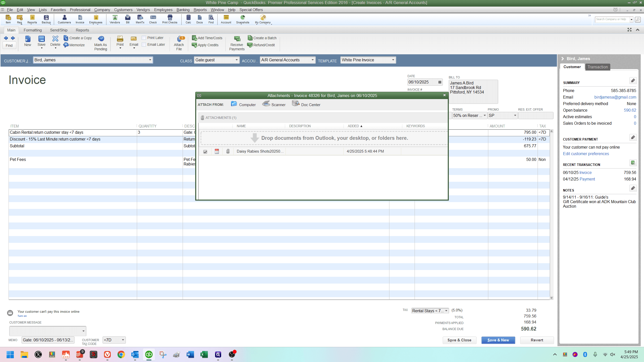Open the Tax item dropdown Rental Stays
The image size is (644, 362).
pos(446,311)
